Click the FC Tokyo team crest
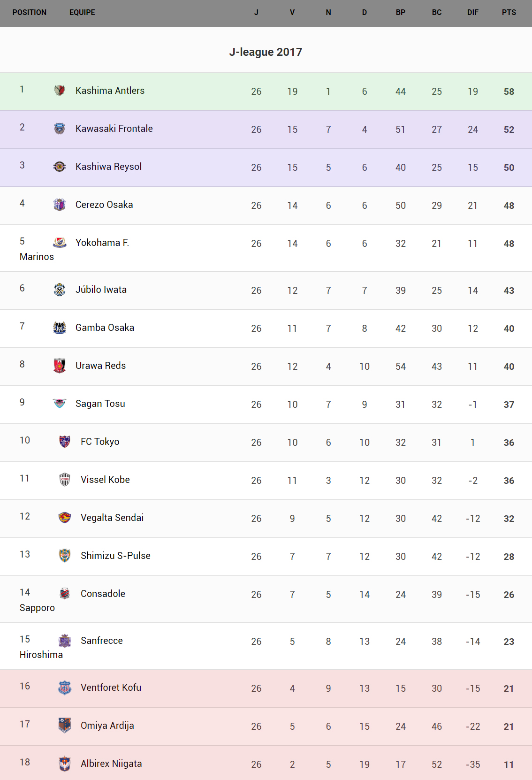The image size is (532, 780). tap(65, 441)
